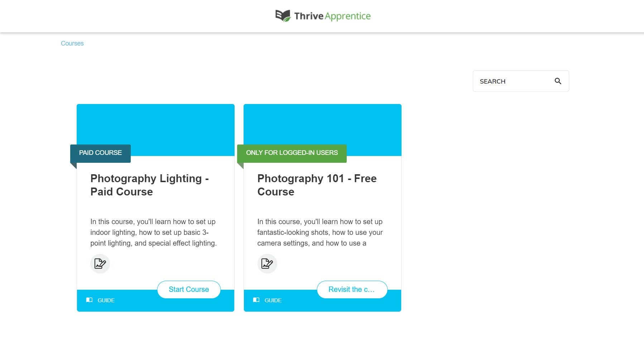
Task: Click the open-book graphic in Thrive branding
Action: 282,14
